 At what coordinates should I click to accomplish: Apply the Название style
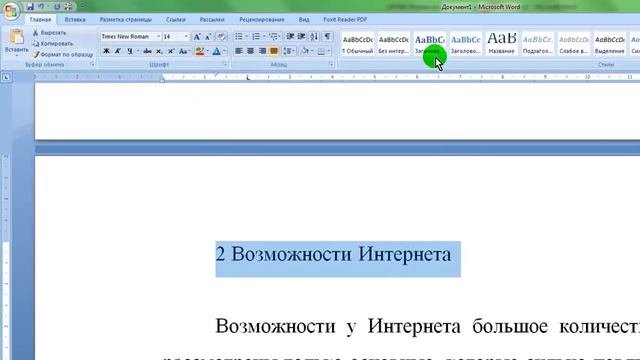click(502, 44)
